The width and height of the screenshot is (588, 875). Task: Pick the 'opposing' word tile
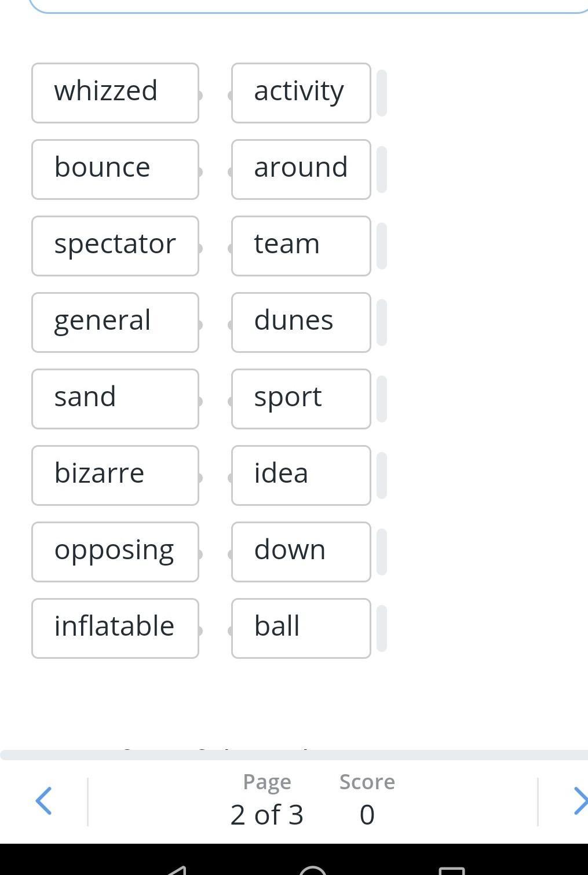click(x=115, y=552)
